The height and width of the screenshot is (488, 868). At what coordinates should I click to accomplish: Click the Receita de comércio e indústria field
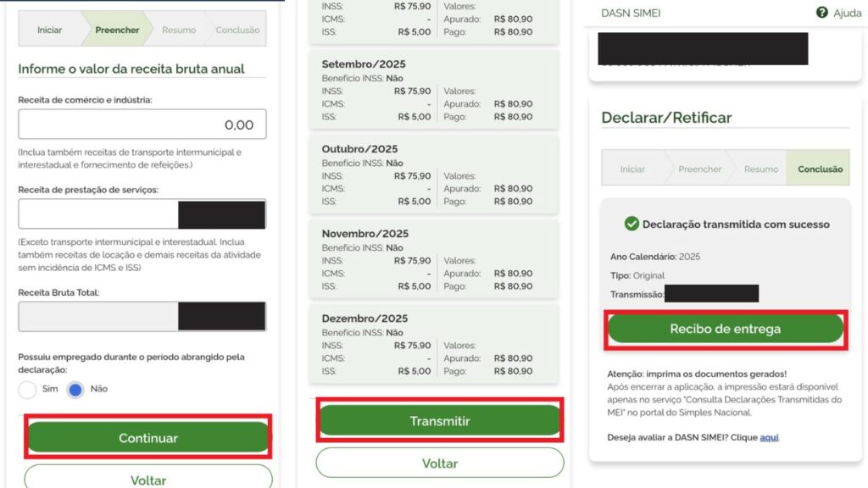click(142, 125)
